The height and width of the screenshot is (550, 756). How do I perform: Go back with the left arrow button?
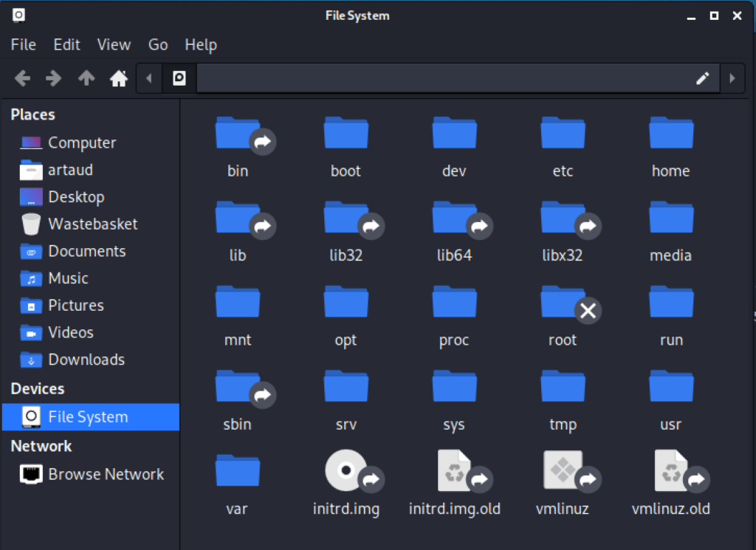click(22, 78)
